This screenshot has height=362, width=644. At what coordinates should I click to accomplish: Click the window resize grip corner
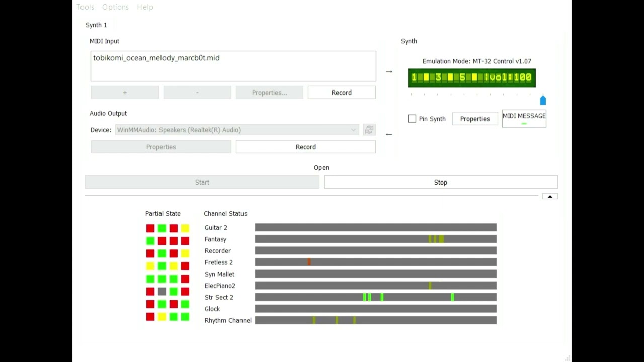point(568,358)
